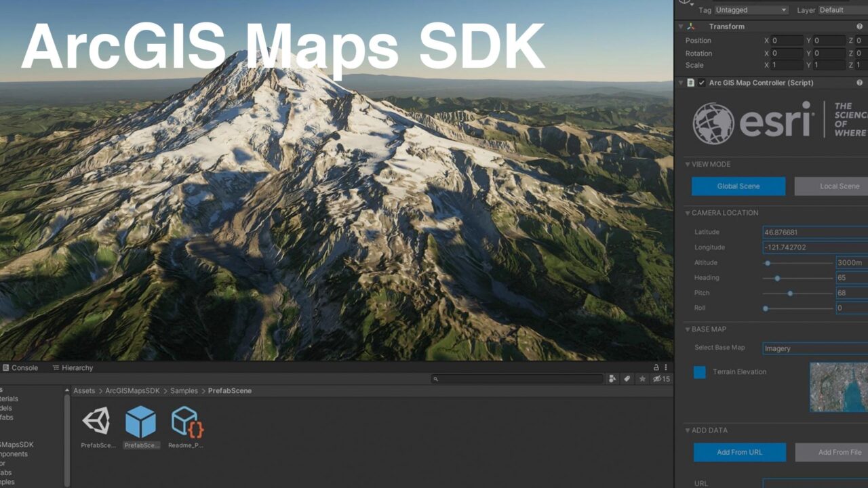The width and height of the screenshot is (868, 488).
Task: Collapse the Camera Location section
Action: click(688, 213)
